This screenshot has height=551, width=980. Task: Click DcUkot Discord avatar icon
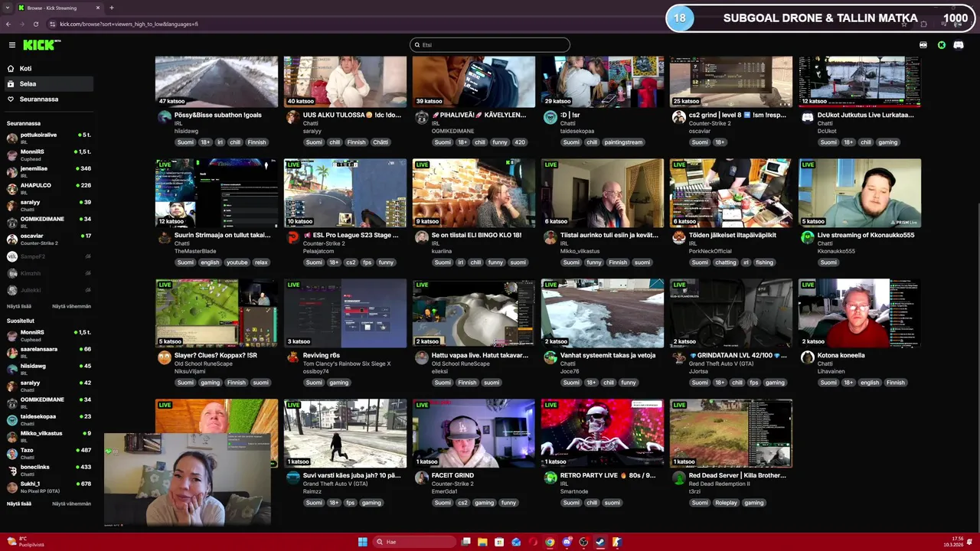[807, 117]
